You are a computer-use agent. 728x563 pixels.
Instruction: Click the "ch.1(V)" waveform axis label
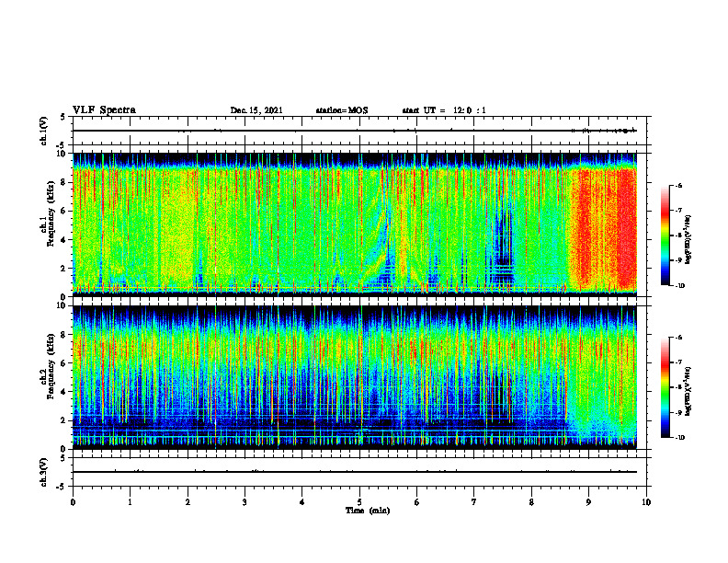click(x=44, y=131)
